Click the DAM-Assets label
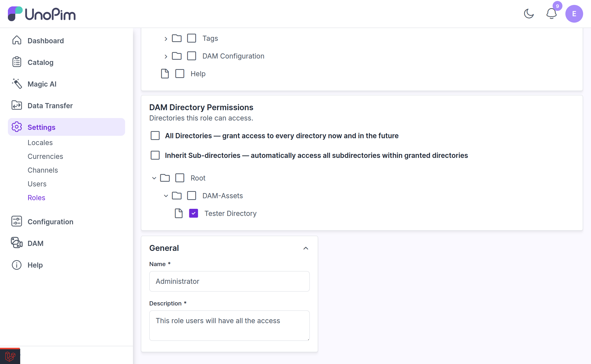 223,196
